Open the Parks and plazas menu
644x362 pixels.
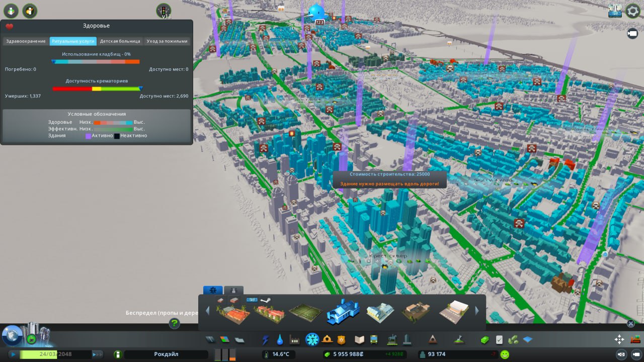(391, 340)
